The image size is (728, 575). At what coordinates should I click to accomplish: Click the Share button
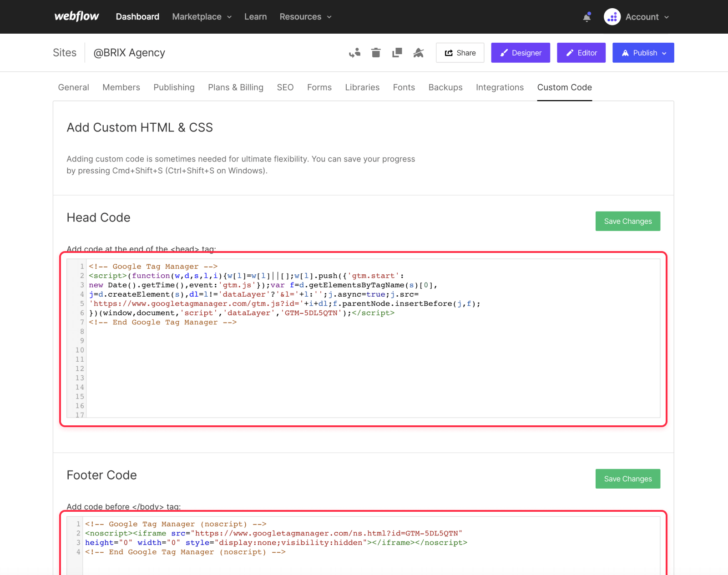click(460, 53)
